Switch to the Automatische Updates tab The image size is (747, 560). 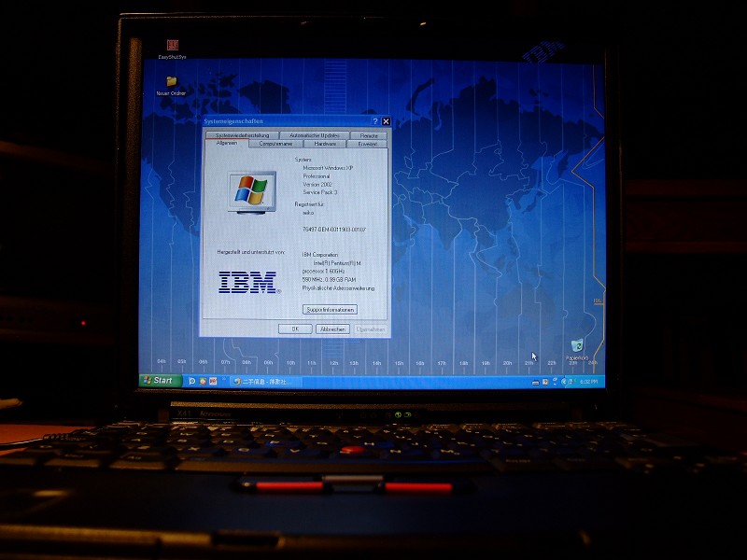(315, 135)
